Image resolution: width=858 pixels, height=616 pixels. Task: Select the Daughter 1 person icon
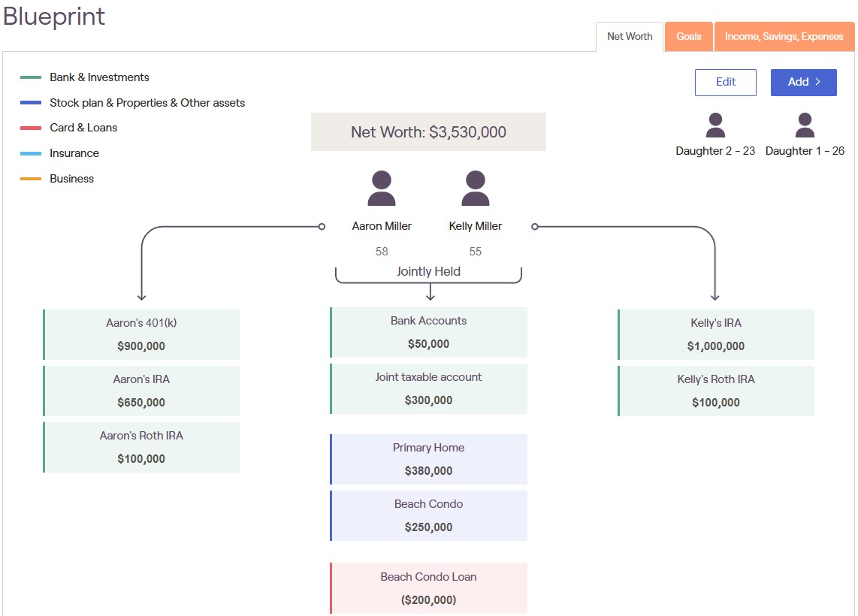point(805,125)
